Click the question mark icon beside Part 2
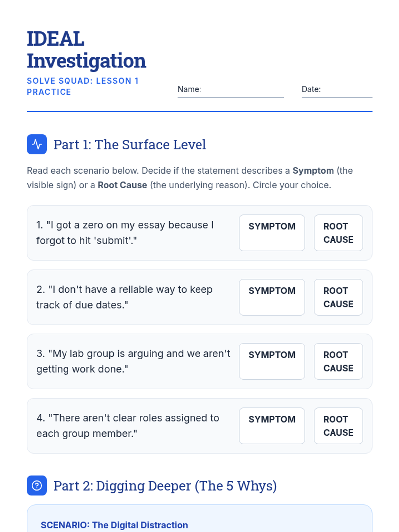Screen dimensions: 399x532 [37, 486]
